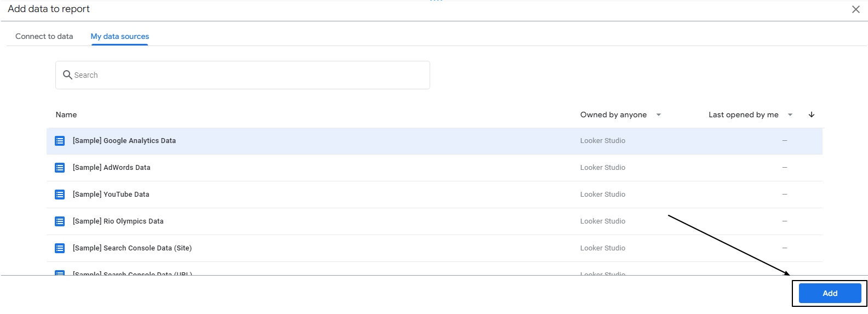Screen dimensions: 868x314
Task: Click Looker Studio owner in Search Console (Site) row
Action: coord(603,248)
